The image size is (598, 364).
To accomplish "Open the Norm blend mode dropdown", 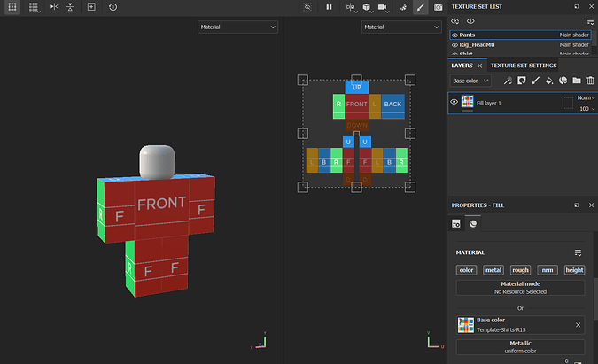I will [585, 97].
